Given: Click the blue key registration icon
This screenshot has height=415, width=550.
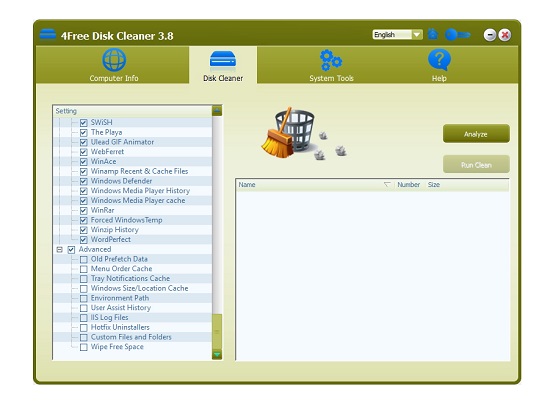Looking at the screenshot, I should tap(457, 34).
